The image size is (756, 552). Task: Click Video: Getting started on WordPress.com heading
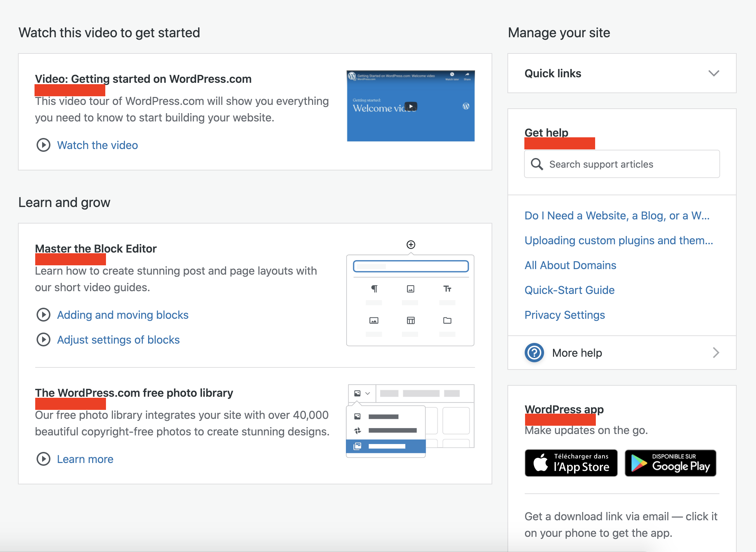point(143,79)
